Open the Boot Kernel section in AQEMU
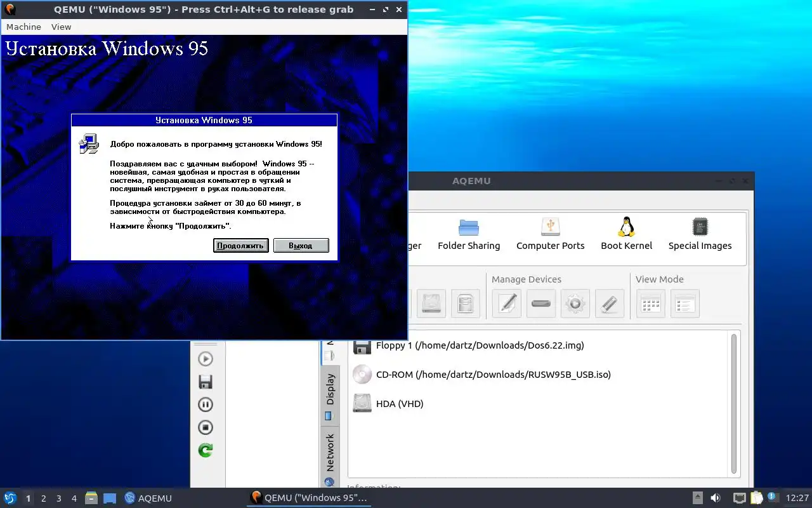Image resolution: width=812 pixels, height=508 pixels. click(x=626, y=234)
